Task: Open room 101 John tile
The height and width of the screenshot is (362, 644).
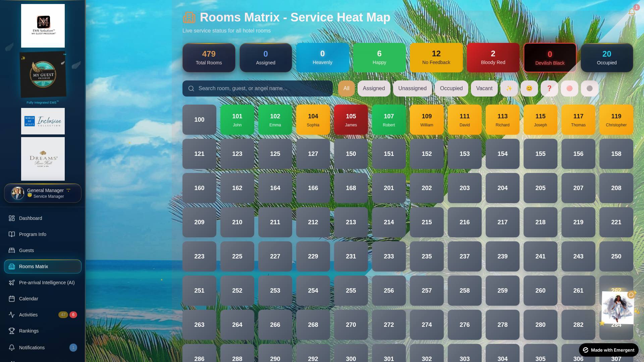Action: pos(237,120)
